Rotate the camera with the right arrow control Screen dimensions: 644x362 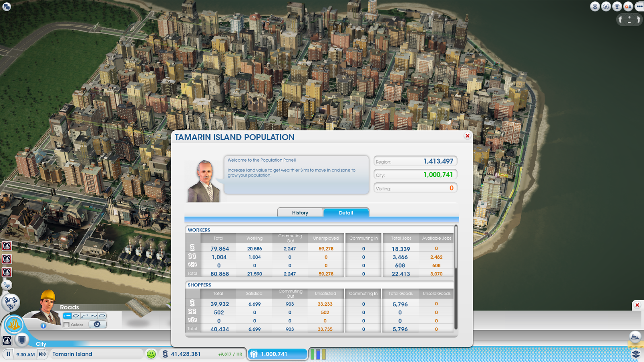click(639, 19)
